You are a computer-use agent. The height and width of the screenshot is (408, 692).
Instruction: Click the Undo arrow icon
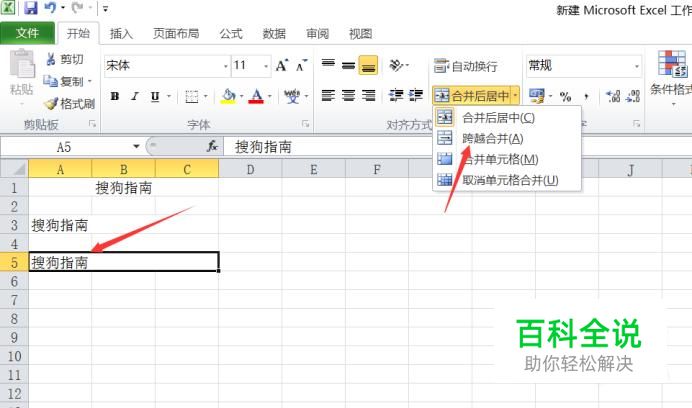(x=50, y=8)
